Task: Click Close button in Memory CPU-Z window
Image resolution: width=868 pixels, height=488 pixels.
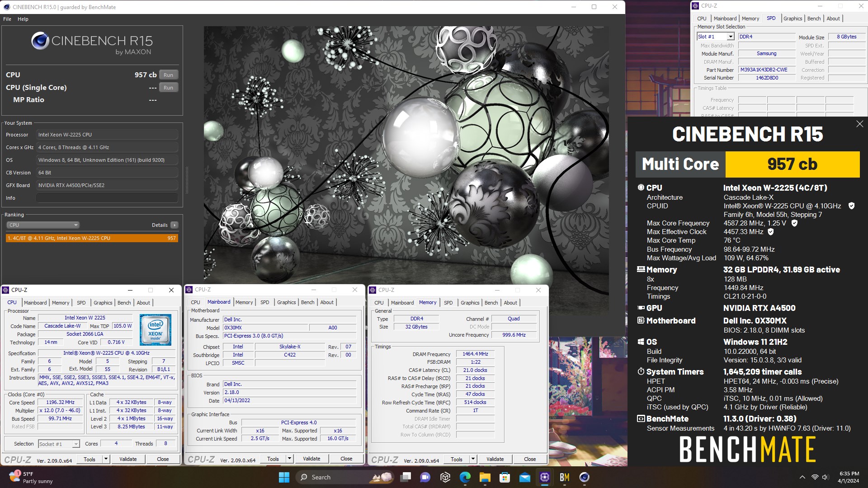Action: coord(530,459)
